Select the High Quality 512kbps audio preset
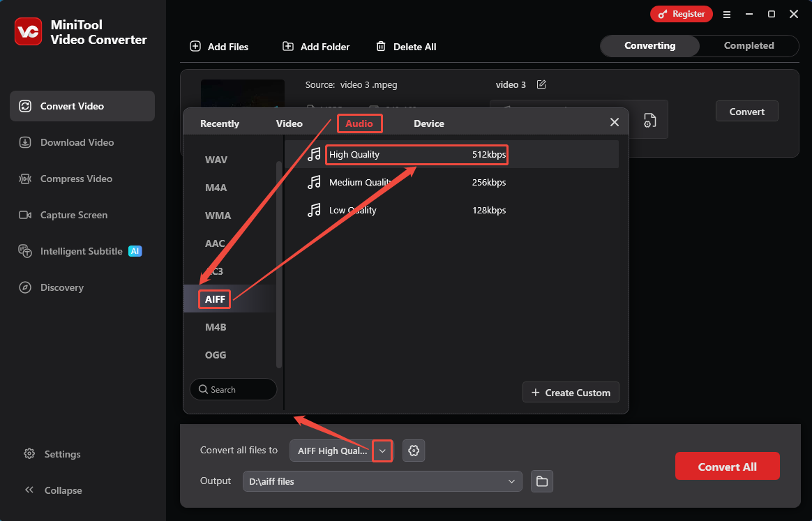The image size is (812, 521). (416, 154)
